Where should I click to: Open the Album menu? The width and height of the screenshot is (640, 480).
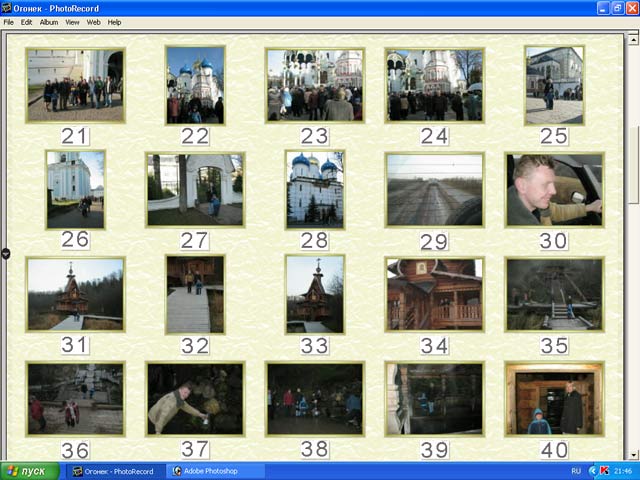[48, 22]
